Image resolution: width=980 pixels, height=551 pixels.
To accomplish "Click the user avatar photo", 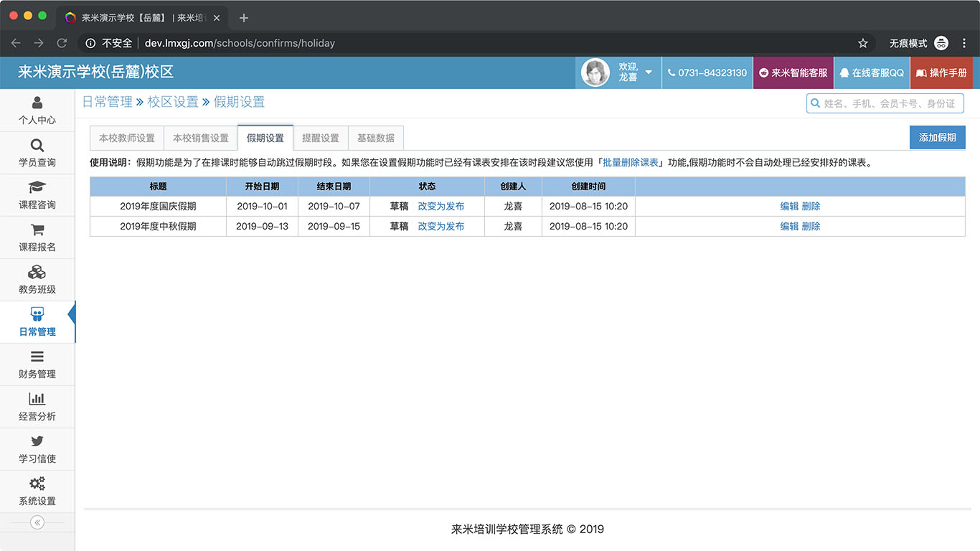I will click(x=595, y=72).
